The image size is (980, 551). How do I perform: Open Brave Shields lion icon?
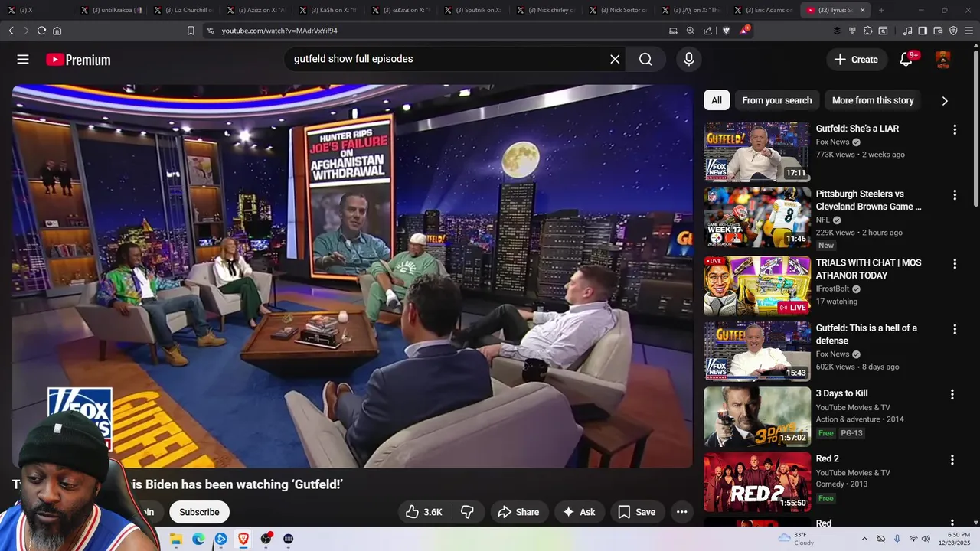[727, 31]
